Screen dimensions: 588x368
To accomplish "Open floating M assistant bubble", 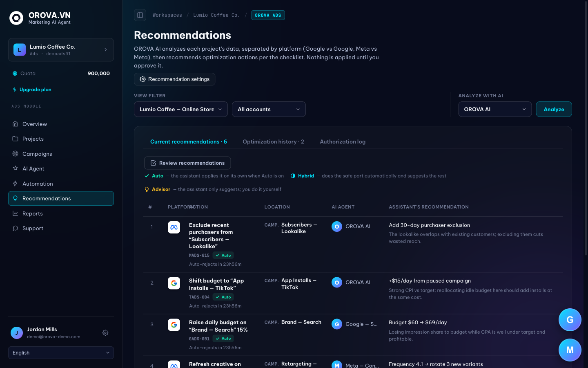I will (570, 350).
